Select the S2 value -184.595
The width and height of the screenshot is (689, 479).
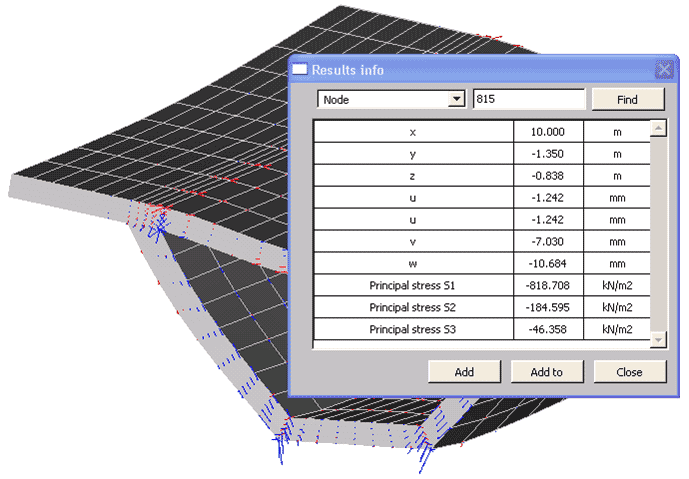(x=548, y=308)
